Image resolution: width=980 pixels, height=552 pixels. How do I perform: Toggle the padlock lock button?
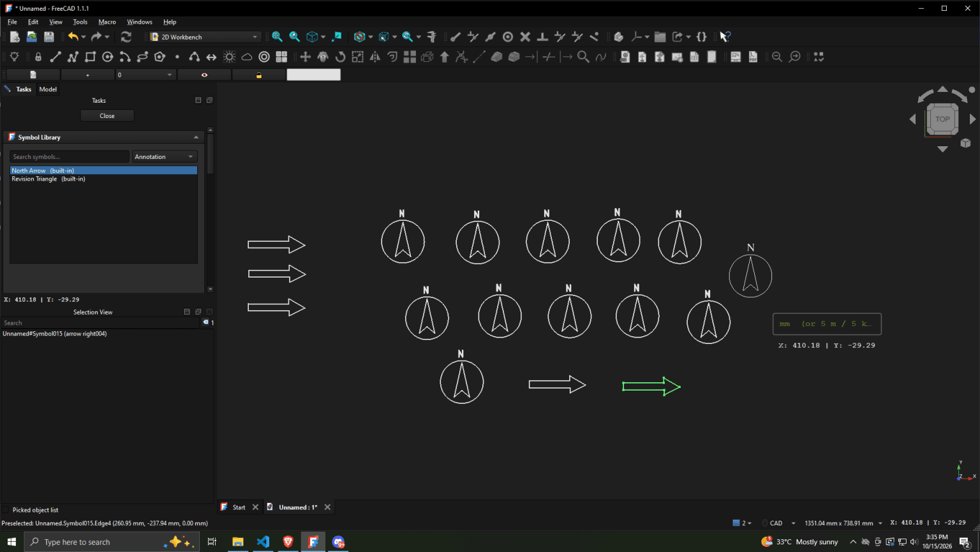[258, 75]
